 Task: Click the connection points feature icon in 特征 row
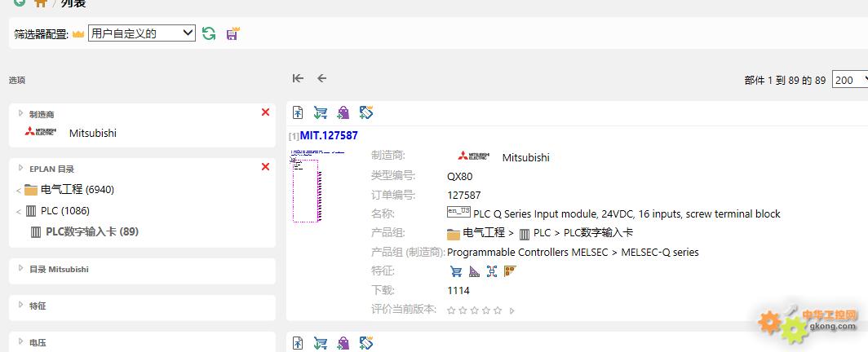(492, 271)
